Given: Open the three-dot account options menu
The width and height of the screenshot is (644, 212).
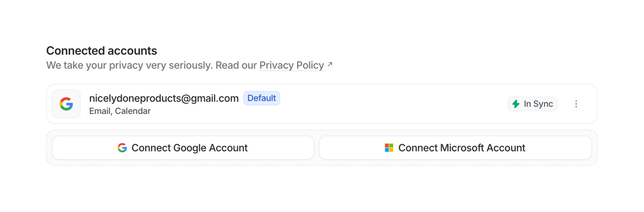Looking at the screenshot, I should [x=576, y=104].
